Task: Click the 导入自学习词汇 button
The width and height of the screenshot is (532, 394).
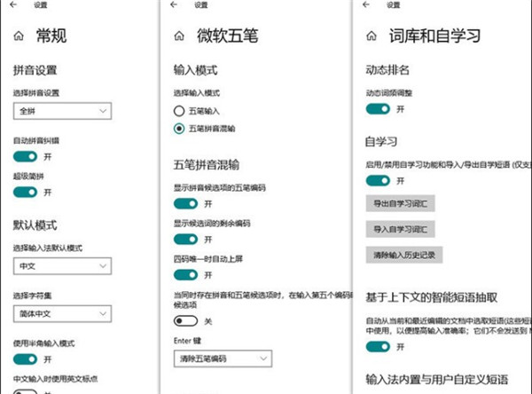Action: point(400,229)
